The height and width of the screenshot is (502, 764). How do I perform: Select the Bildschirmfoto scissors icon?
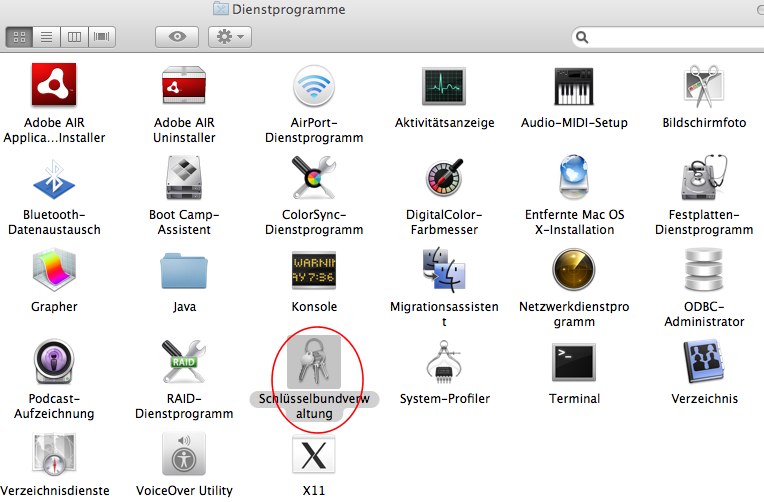704,86
